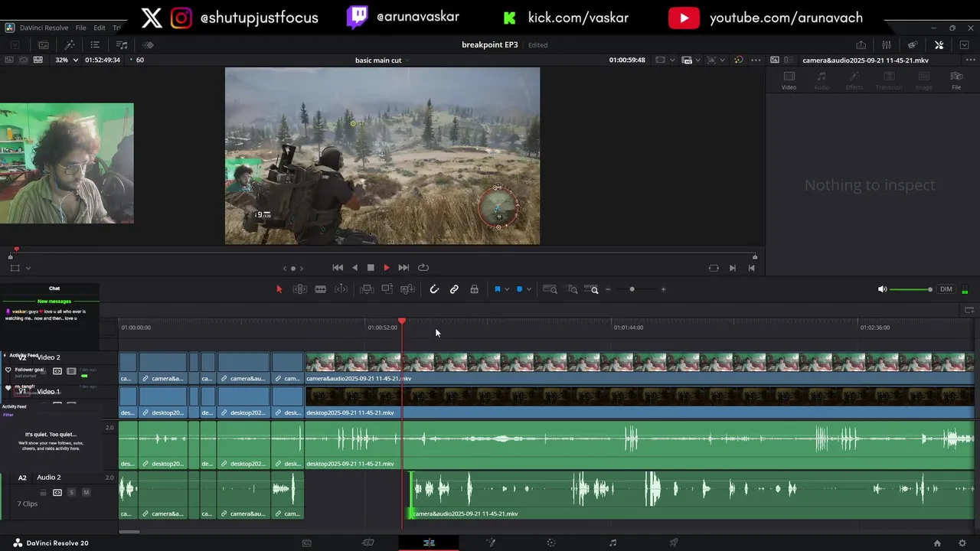The height and width of the screenshot is (551, 980).
Task: Click the Insert Clip tool
Action: click(x=367, y=289)
